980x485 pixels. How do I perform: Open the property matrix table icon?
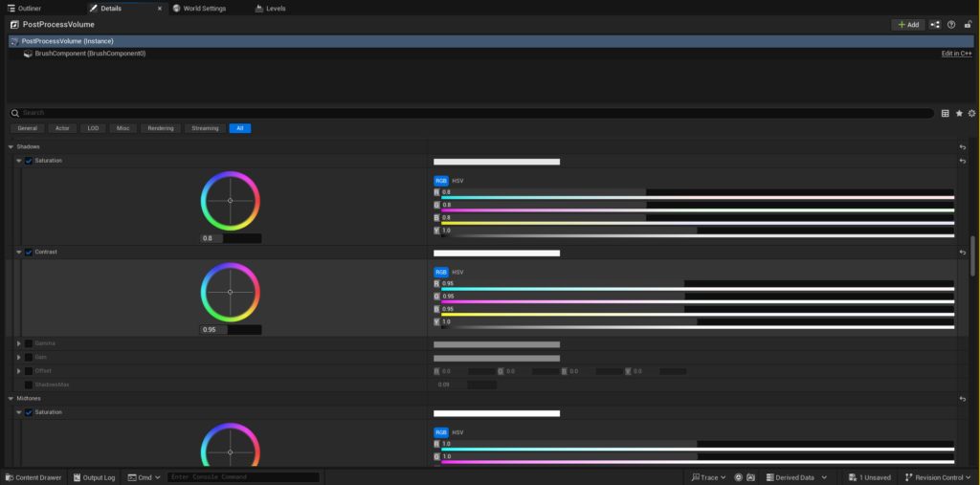(x=945, y=113)
